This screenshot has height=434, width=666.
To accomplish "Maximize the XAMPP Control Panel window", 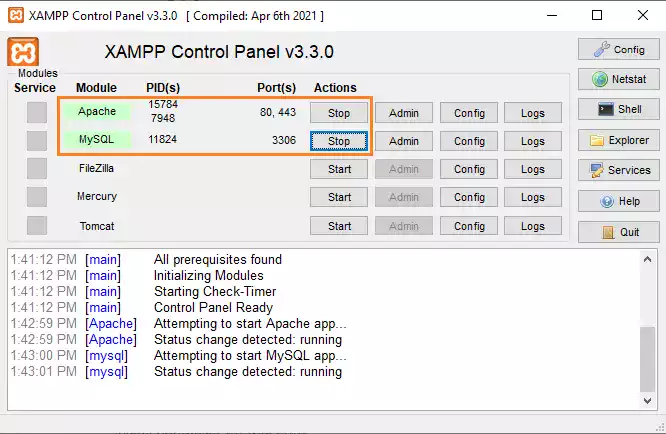I will coord(597,15).
